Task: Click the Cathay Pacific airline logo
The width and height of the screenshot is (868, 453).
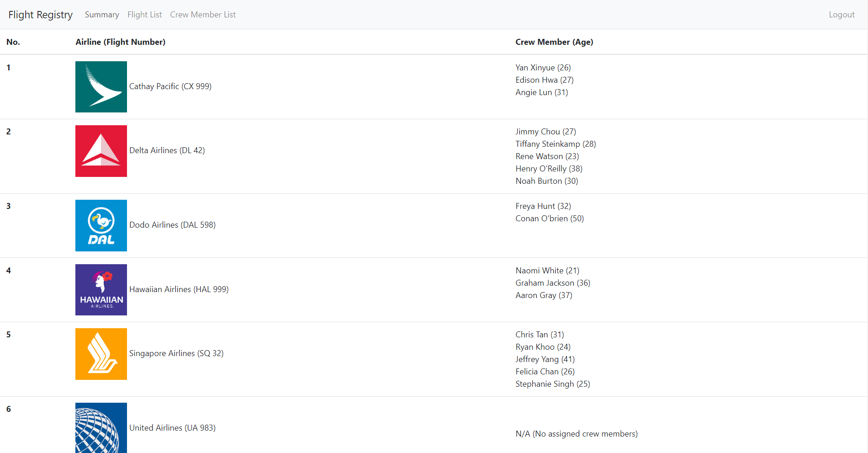Action: click(x=101, y=86)
